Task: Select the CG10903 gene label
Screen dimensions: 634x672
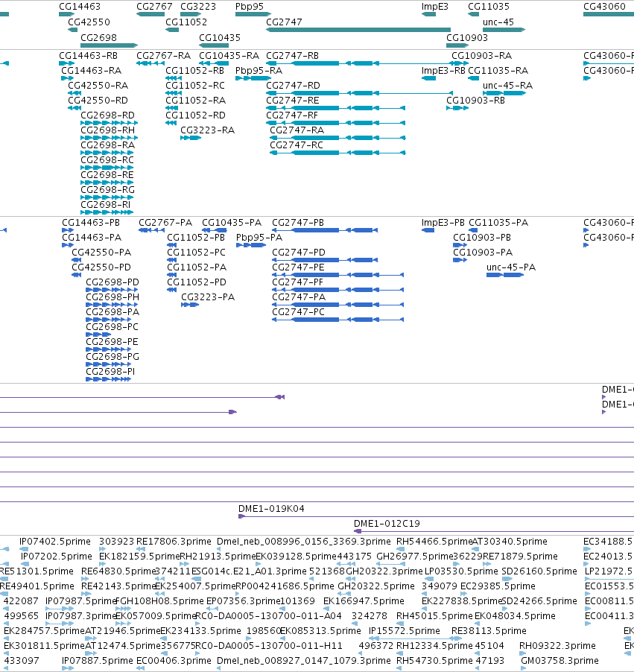Action: (x=467, y=38)
